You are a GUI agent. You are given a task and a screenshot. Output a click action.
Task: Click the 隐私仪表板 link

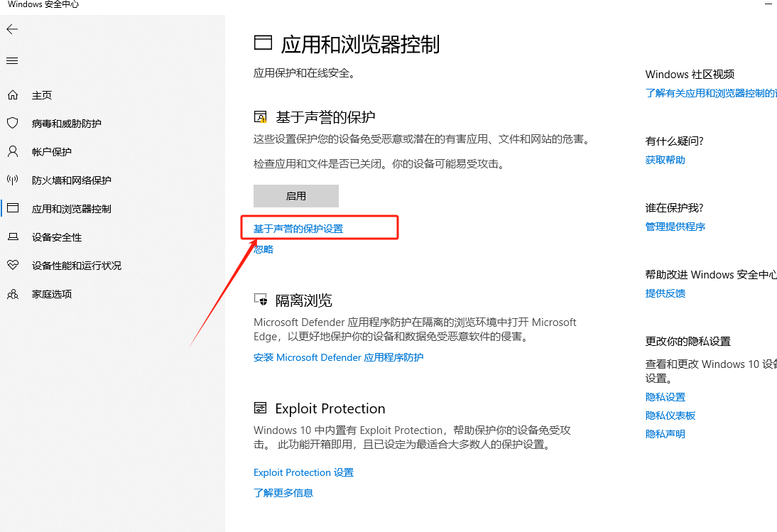pos(670,416)
